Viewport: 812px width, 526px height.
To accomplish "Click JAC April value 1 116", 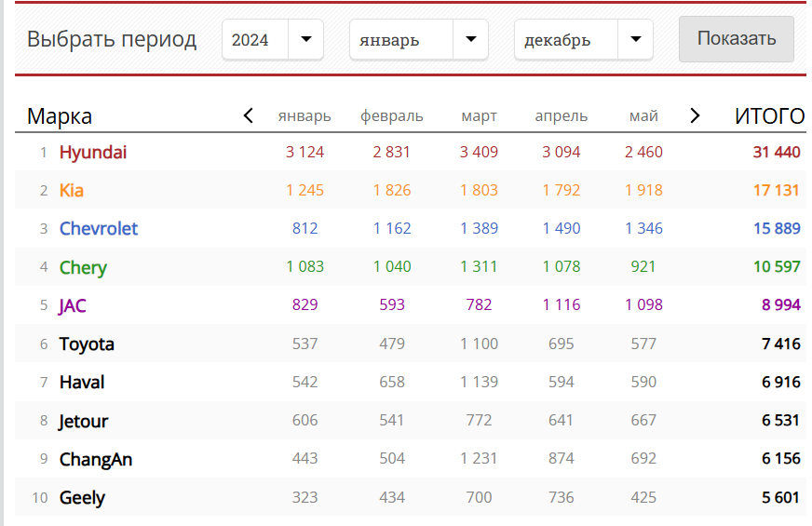I will point(562,305).
